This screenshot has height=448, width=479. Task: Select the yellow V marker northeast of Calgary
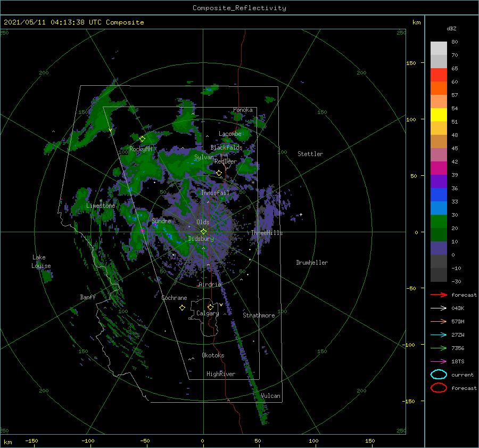pos(221,305)
